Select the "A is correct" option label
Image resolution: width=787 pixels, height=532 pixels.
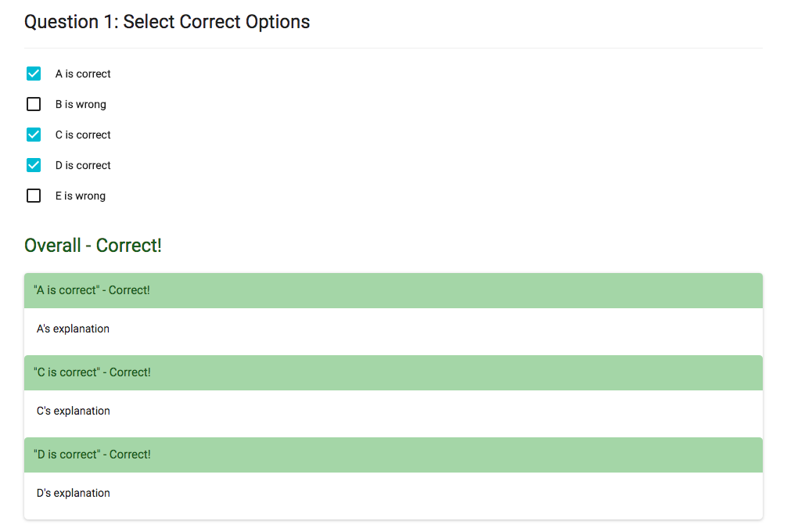click(82, 74)
